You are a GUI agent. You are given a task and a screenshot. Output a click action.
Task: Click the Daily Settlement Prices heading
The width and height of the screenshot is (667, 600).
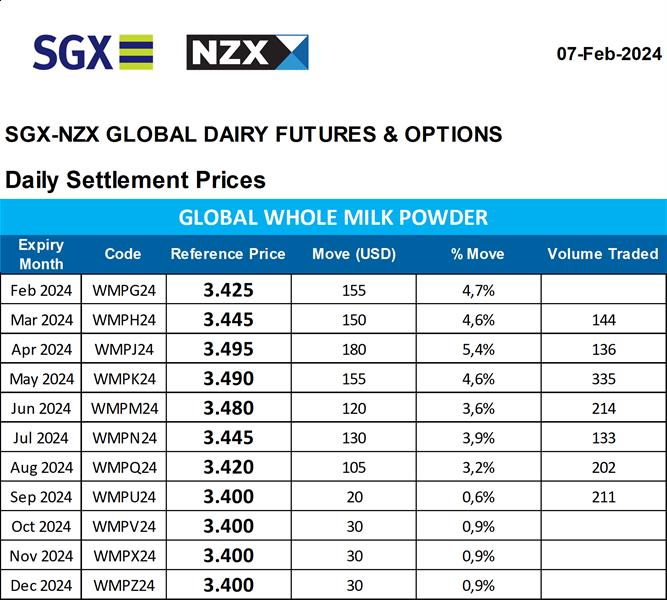[x=136, y=180]
